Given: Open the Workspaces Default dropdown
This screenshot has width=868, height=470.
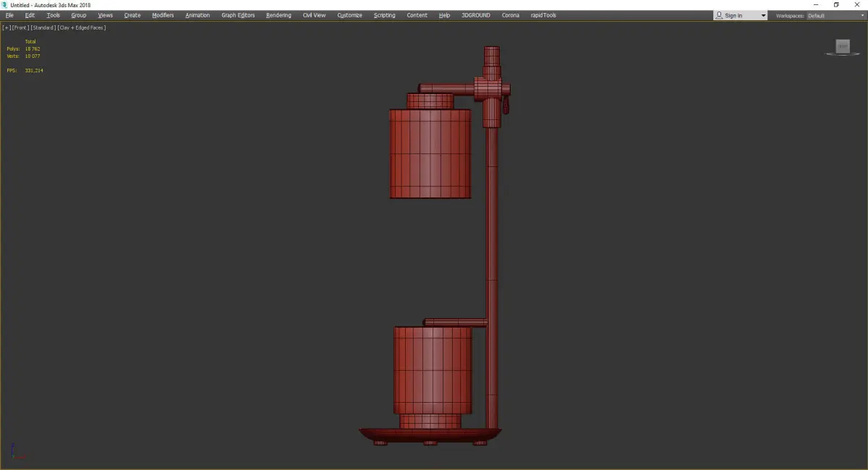Looking at the screenshot, I should [835, 15].
